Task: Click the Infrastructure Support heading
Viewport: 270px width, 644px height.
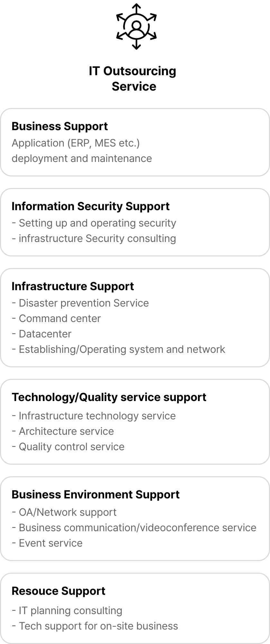Action: coord(73,286)
